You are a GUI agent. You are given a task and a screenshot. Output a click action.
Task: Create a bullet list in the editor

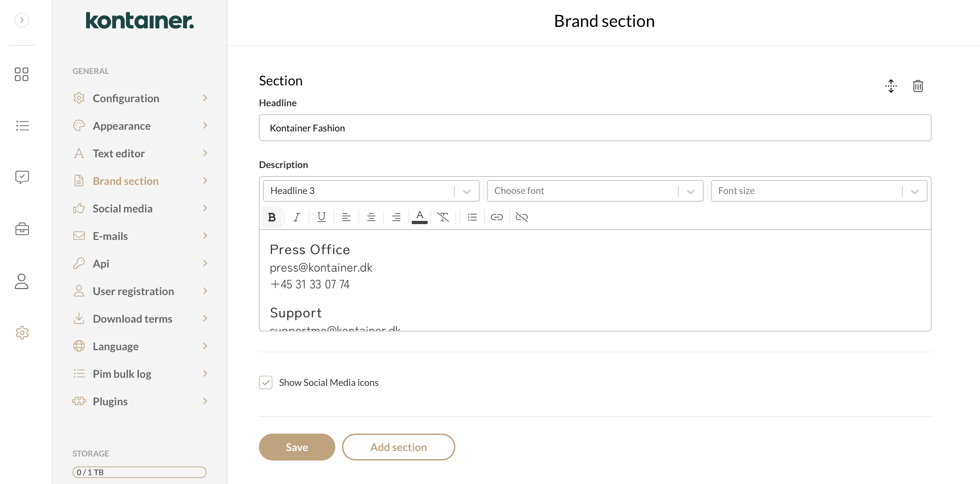472,217
